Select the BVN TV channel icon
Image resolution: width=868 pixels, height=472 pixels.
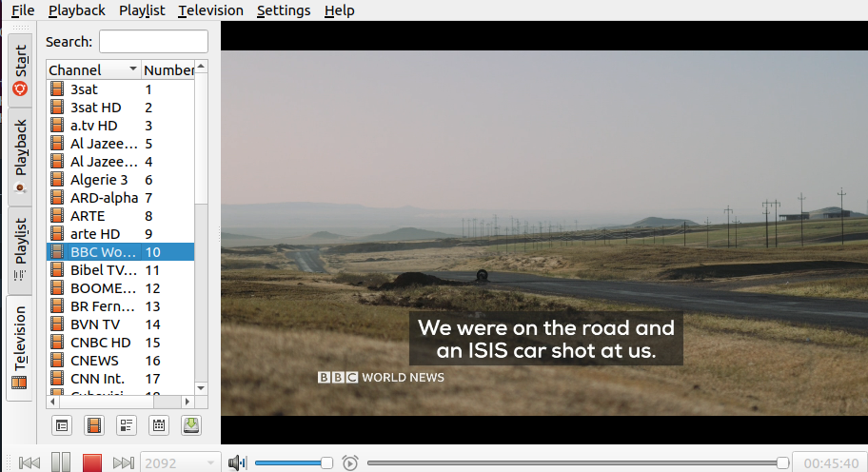[x=57, y=324]
